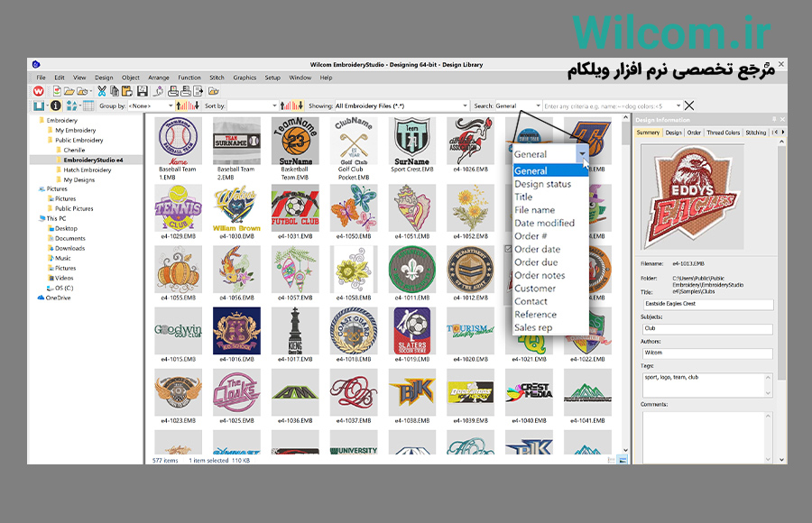Switch to Order tab
Viewport: 812px width, 523px height.
click(x=694, y=133)
